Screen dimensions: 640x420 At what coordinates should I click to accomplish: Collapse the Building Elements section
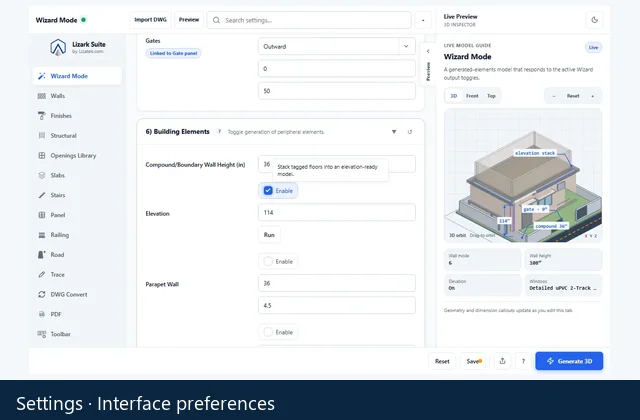click(394, 132)
